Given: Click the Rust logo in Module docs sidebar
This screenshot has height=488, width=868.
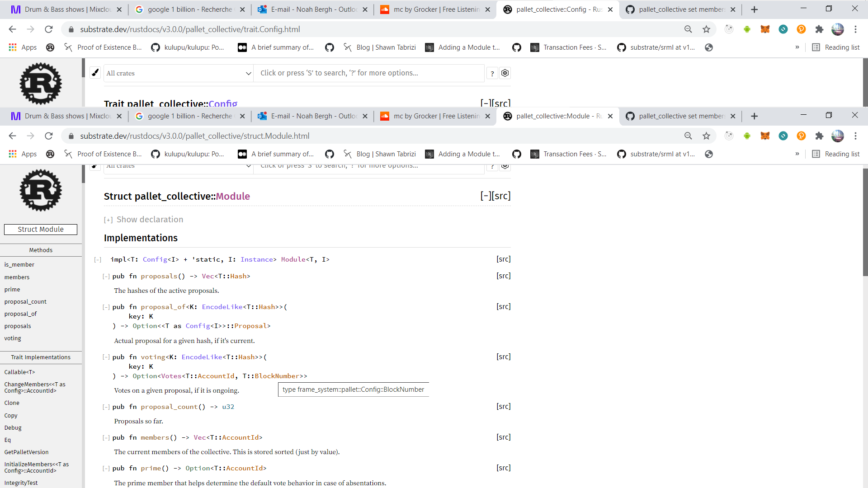Looking at the screenshot, I should pyautogui.click(x=41, y=190).
